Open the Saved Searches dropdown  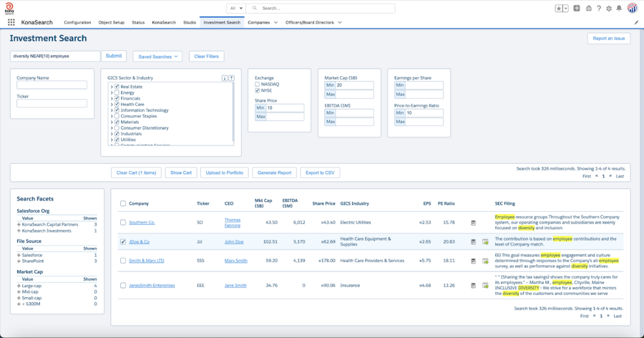pyautogui.click(x=158, y=56)
